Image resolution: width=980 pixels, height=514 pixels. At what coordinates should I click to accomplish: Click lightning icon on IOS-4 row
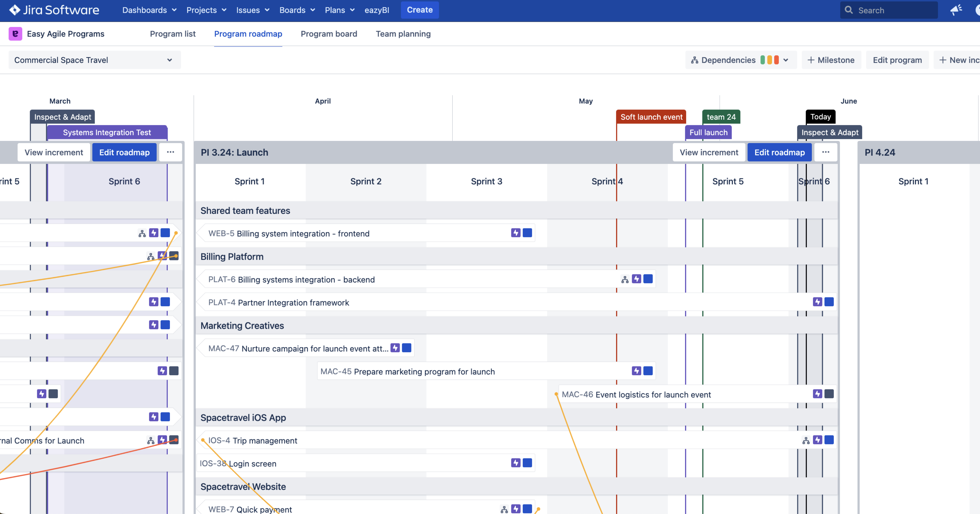pyautogui.click(x=818, y=440)
